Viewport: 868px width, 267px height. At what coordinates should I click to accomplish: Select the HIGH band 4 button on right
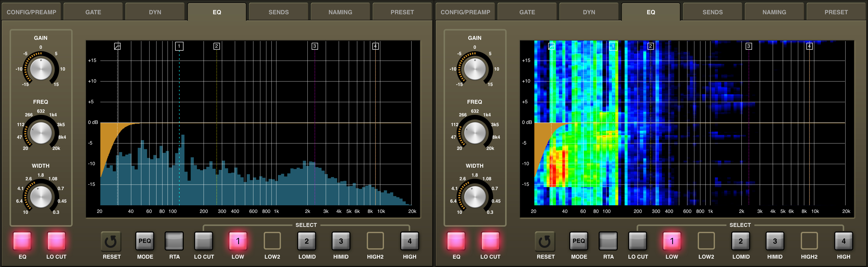click(x=843, y=241)
